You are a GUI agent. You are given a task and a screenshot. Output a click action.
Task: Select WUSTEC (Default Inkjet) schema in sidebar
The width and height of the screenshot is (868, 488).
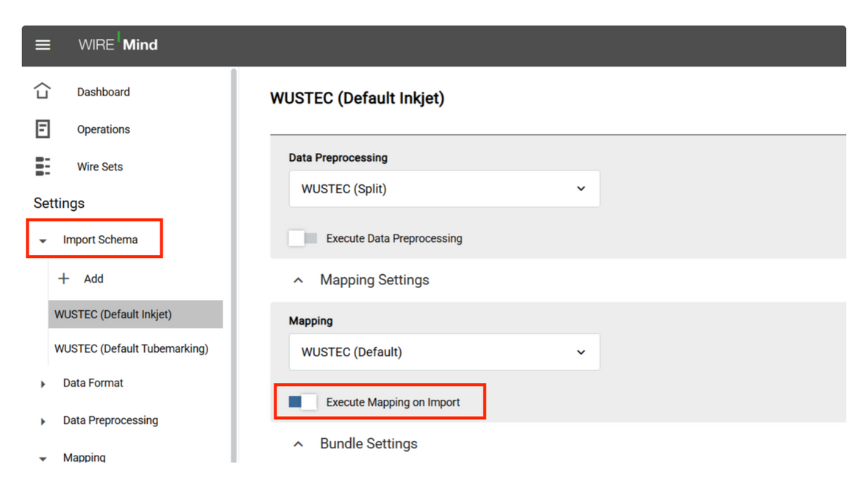[x=135, y=315]
